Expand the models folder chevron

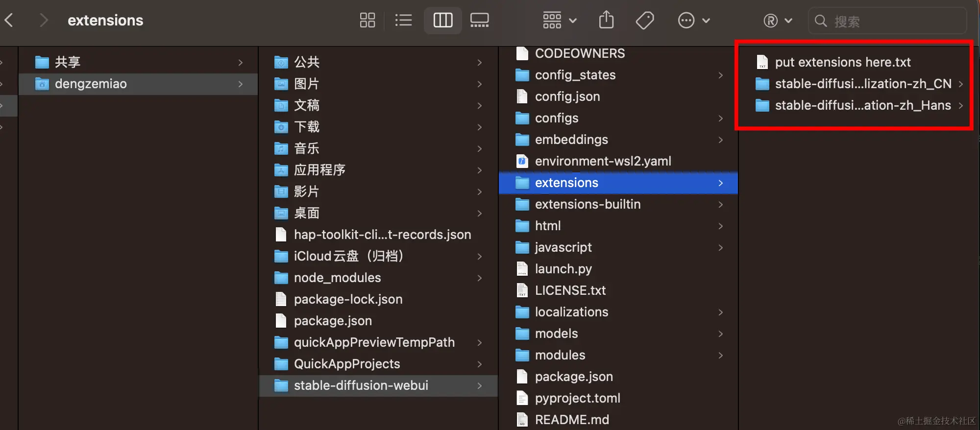720,334
